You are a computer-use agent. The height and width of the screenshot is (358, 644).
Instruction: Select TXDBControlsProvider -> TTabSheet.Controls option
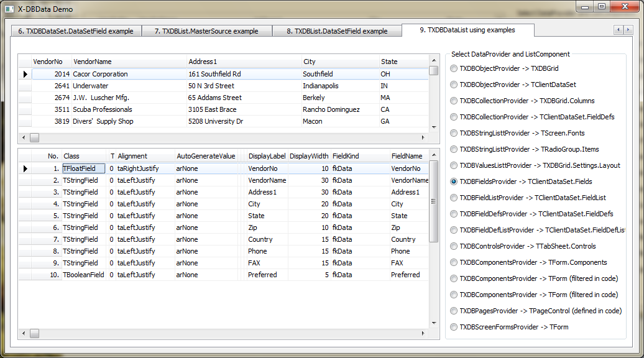click(454, 246)
